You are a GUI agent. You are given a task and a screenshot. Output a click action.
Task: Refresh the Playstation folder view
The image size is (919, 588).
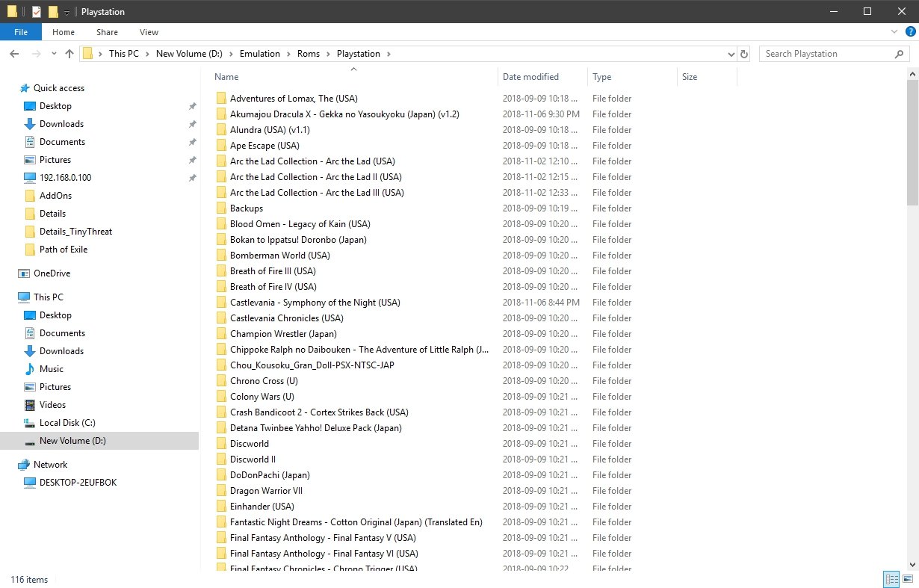click(x=744, y=54)
